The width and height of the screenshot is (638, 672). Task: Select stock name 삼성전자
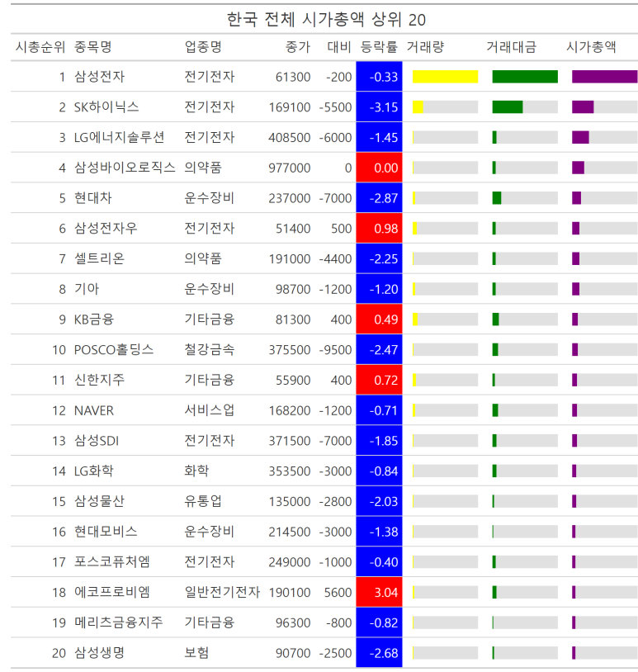point(99,77)
